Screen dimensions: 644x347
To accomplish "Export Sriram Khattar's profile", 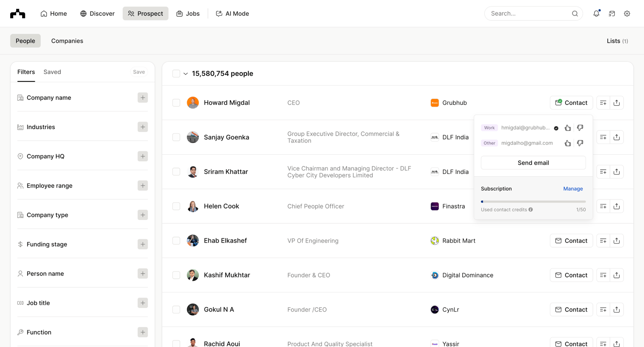I will 617,172.
